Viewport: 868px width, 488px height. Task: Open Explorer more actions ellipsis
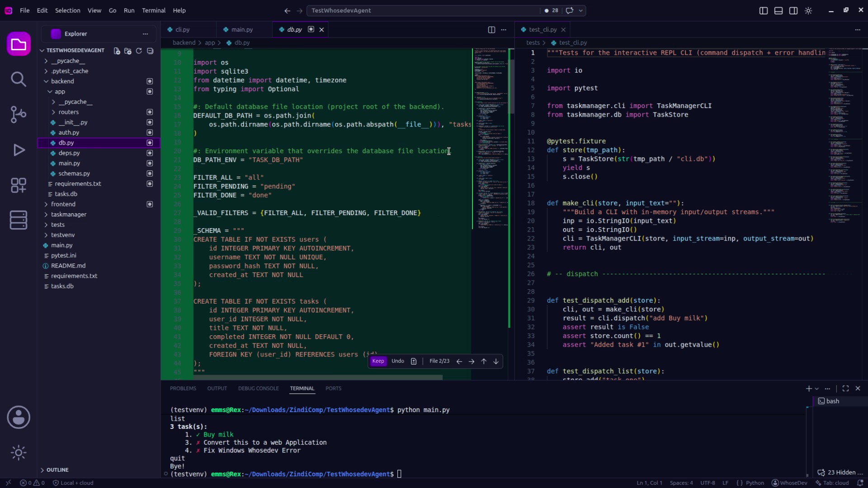(x=145, y=34)
